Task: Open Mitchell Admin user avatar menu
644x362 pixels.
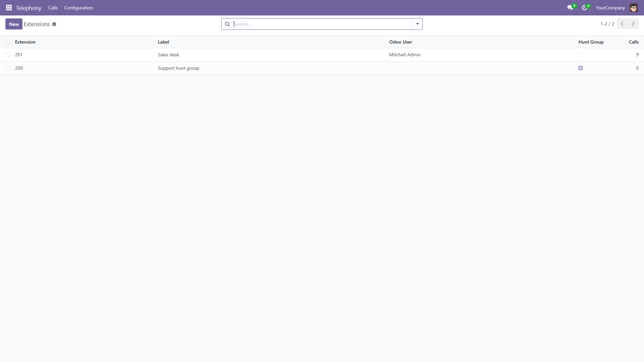Action: tap(634, 7)
